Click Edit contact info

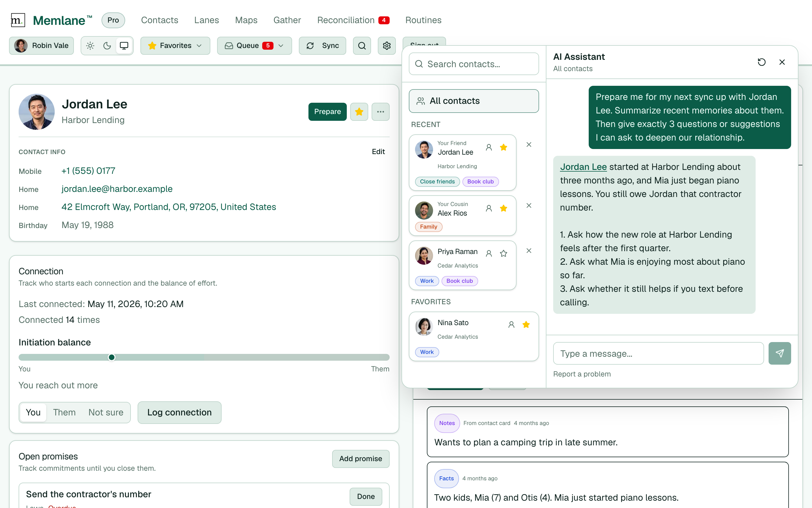(378, 152)
